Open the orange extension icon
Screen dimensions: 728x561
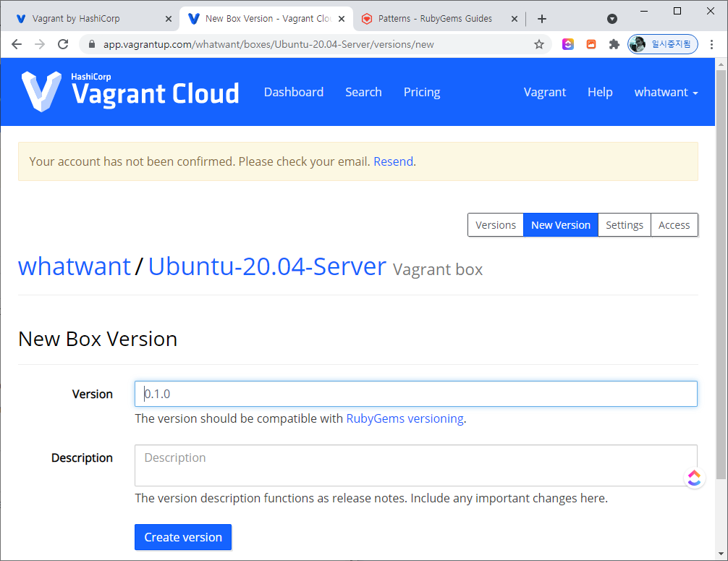pos(591,44)
